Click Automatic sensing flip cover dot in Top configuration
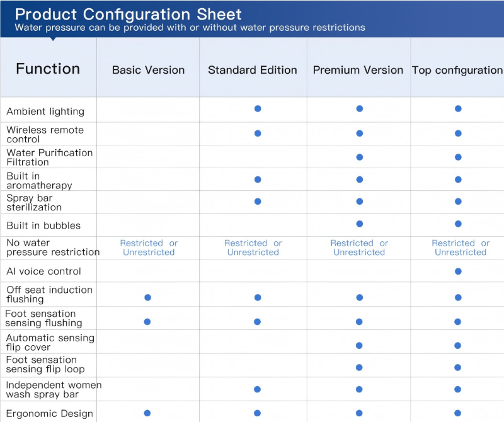The height and width of the screenshot is (422, 504). [x=458, y=345]
